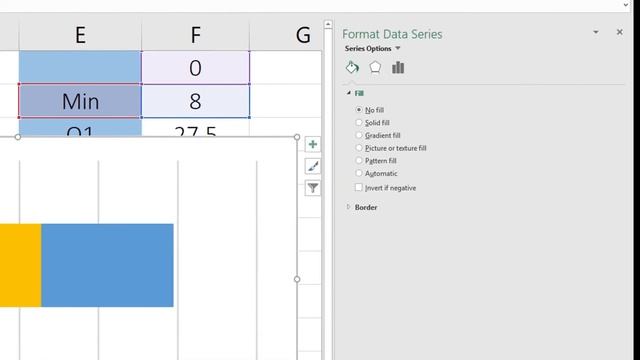Click the scroll up arrow of worksheet
This screenshot has height=360, width=640.
pyautogui.click(x=328, y=24)
